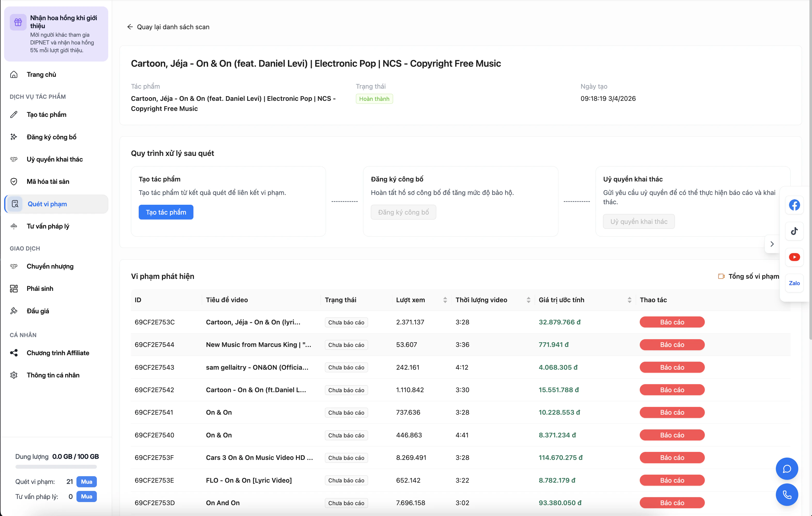
Task: Click the back arrow to scan list
Action: pyautogui.click(x=130, y=27)
